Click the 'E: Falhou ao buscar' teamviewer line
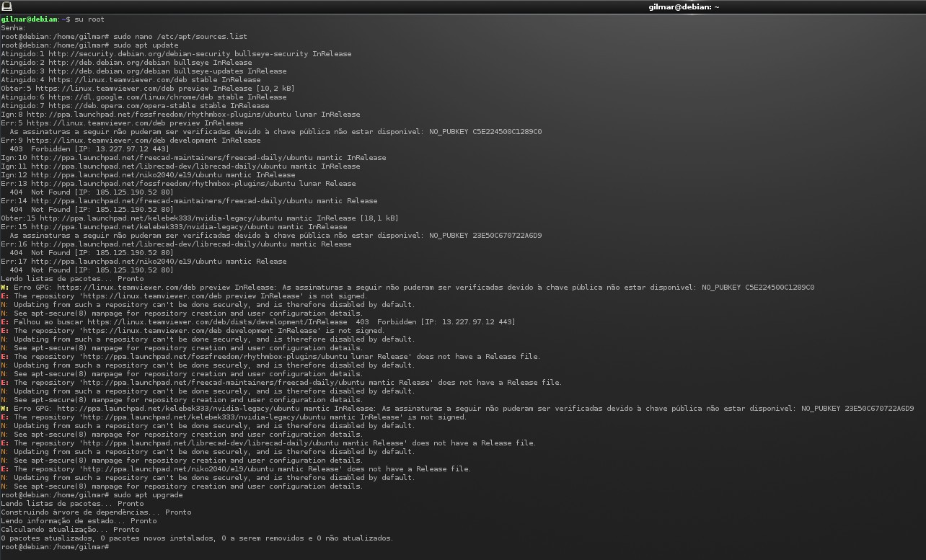The image size is (926, 560). pyautogui.click(x=258, y=321)
